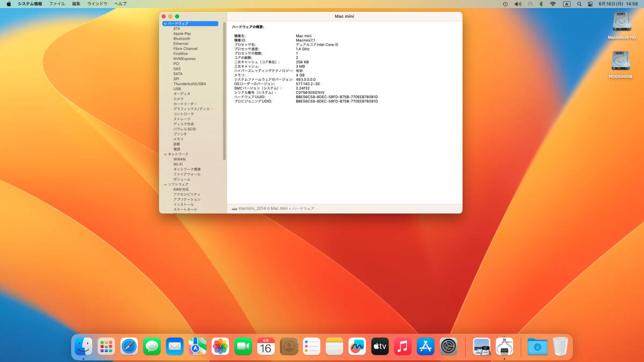Select Fibre Channel in the sidebar
This screenshot has height=362, width=644.
point(185,49)
